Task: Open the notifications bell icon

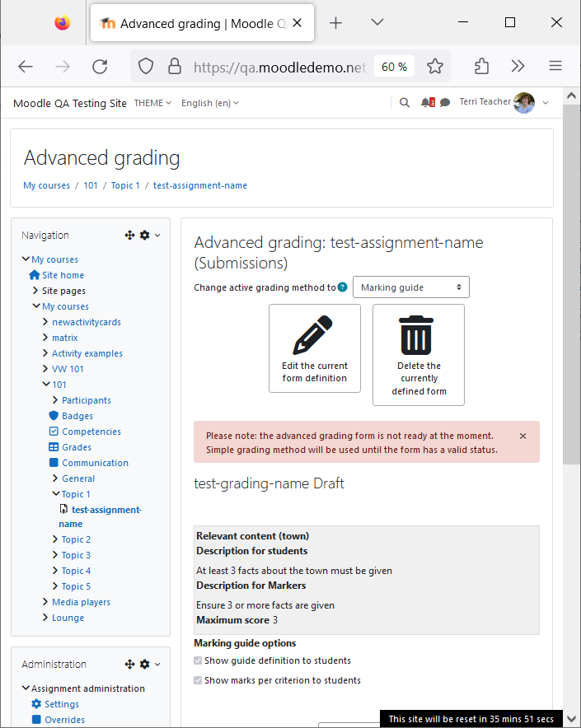Action: [424, 102]
